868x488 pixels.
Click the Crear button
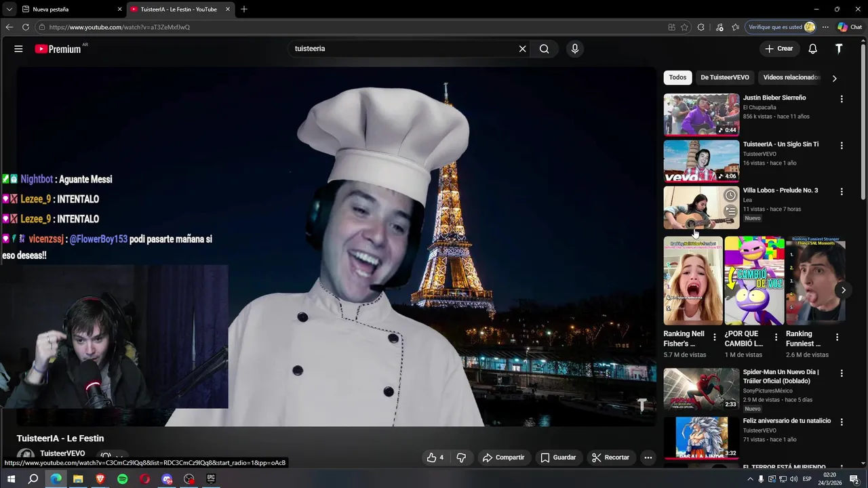778,49
